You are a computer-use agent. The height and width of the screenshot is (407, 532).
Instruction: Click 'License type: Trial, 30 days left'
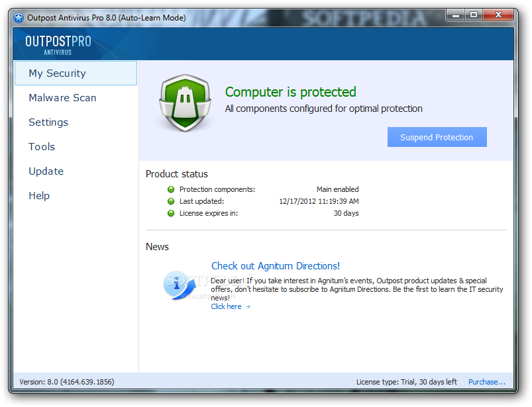(407, 382)
